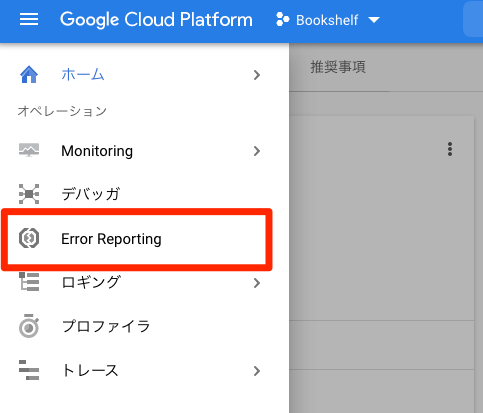Open the トレース menu item
This screenshot has height=413, width=483.
coord(90,371)
